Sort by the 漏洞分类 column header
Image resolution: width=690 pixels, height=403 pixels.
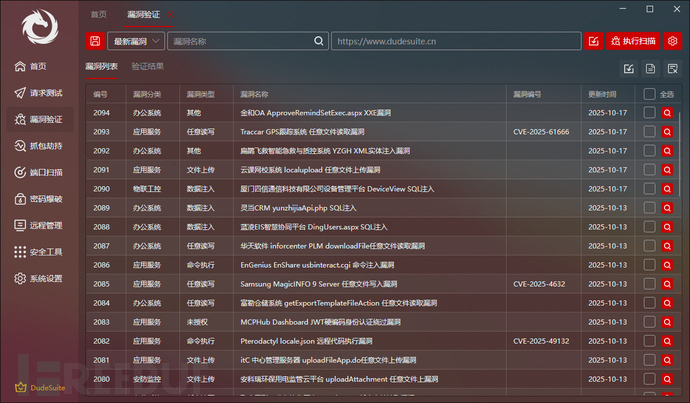coord(147,94)
